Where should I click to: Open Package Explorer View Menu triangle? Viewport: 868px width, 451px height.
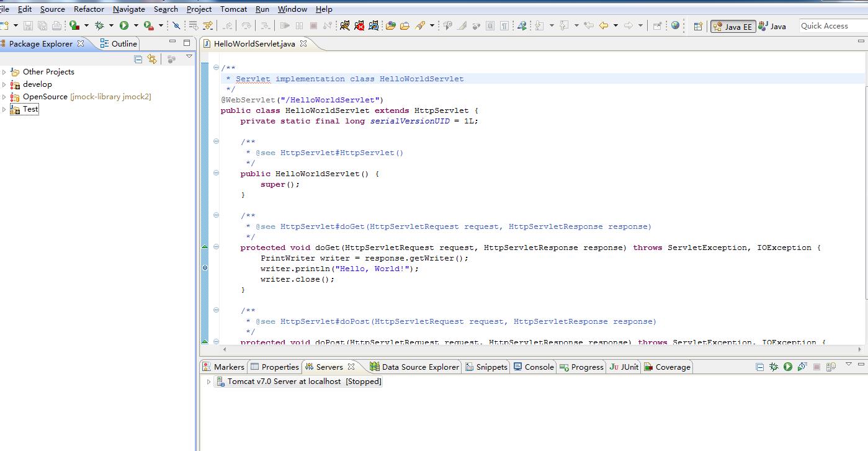coord(189,56)
